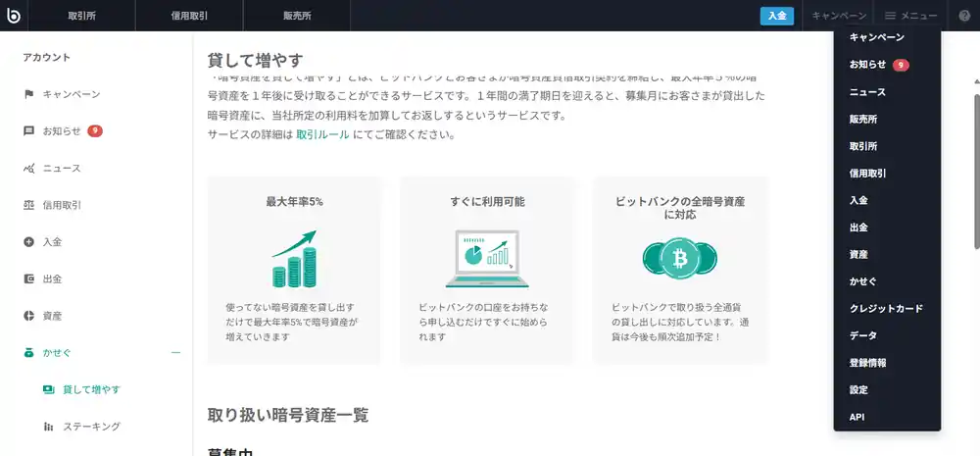This screenshot has height=456, width=980.
Task: Click the red 9 badge in dropdown menu
Action: coord(901,65)
